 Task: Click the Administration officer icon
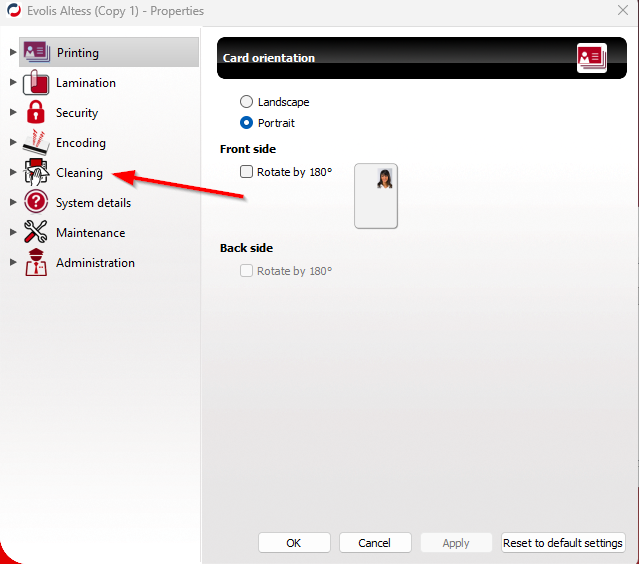[x=36, y=262]
